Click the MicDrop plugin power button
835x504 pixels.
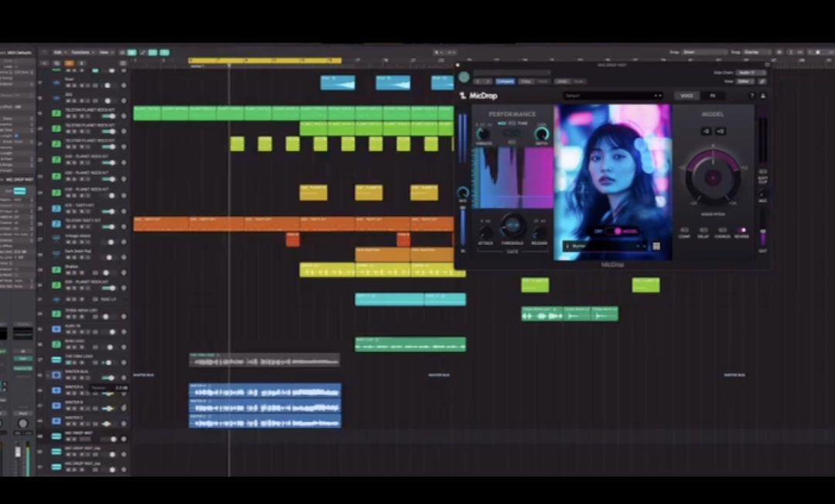[x=464, y=77]
